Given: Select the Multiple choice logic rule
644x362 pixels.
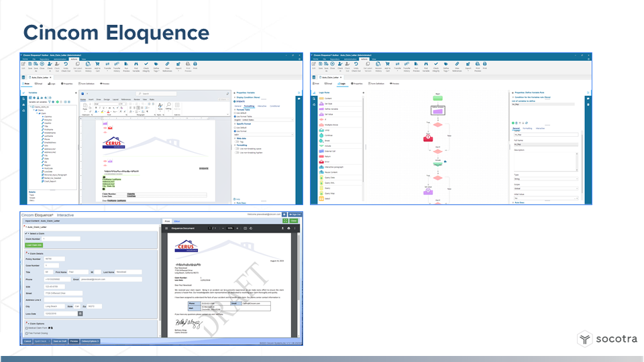Looking at the screenshot, I should (341, 125).
